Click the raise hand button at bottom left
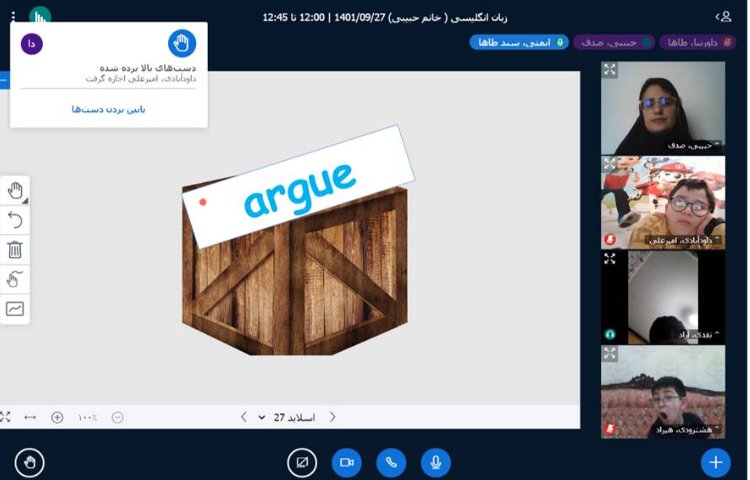 pyautogui.click(x=30, y=461)
